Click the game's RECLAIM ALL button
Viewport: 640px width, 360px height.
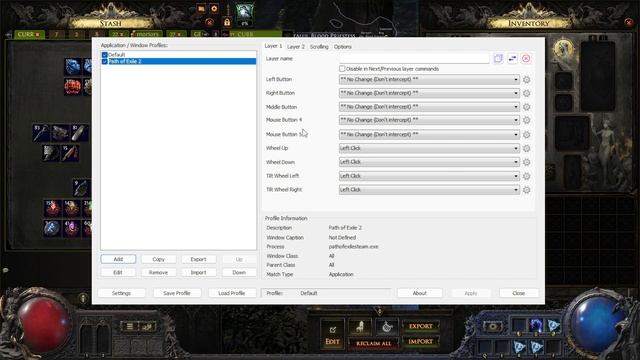pyautogui.click(x=373, y=343)
